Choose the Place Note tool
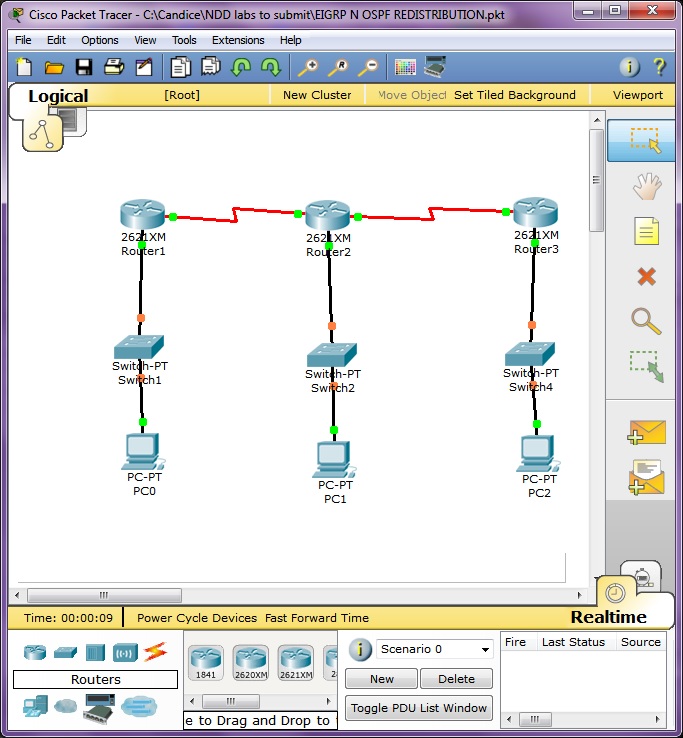 (x=647, y=232)
